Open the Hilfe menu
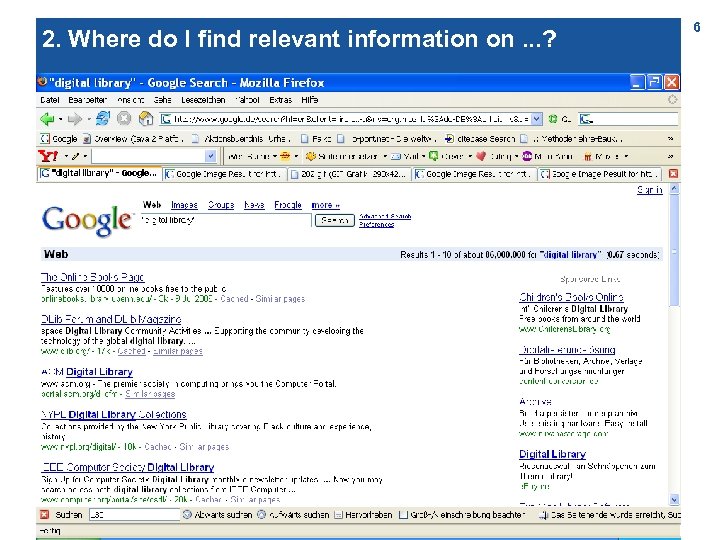 (x=309, y=100)
